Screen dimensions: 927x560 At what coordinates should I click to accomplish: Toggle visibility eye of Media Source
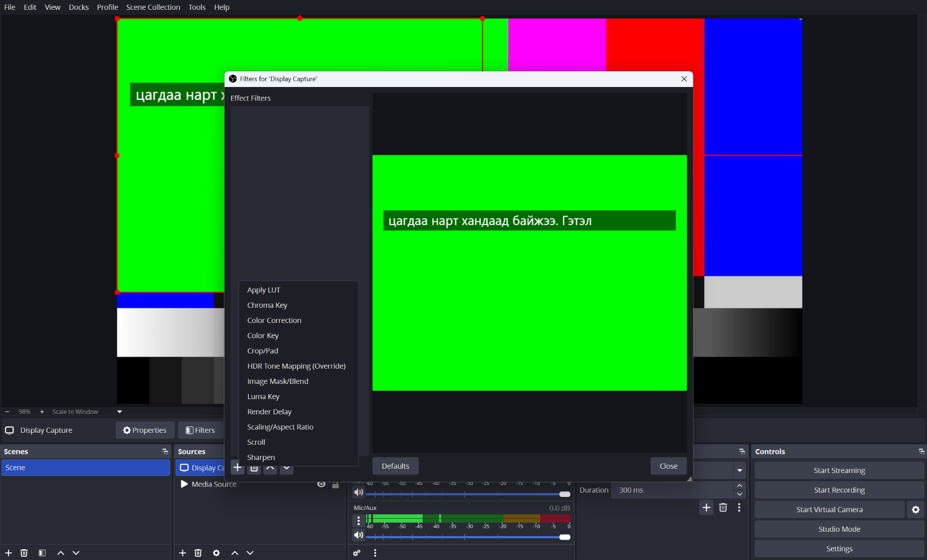click(x=322, y=484)
